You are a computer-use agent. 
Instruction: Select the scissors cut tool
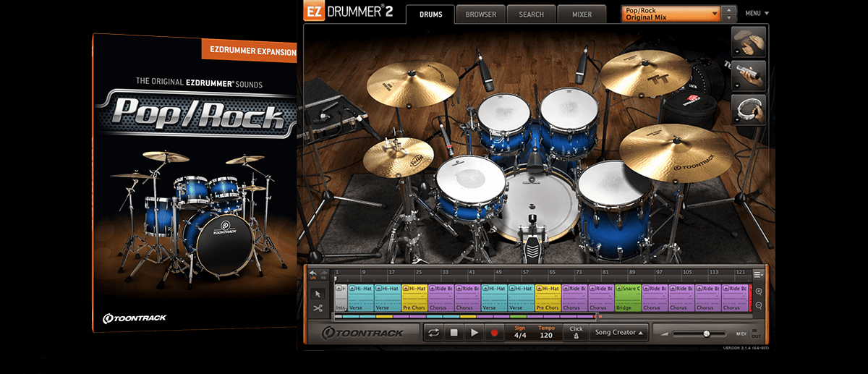[317, 307]
